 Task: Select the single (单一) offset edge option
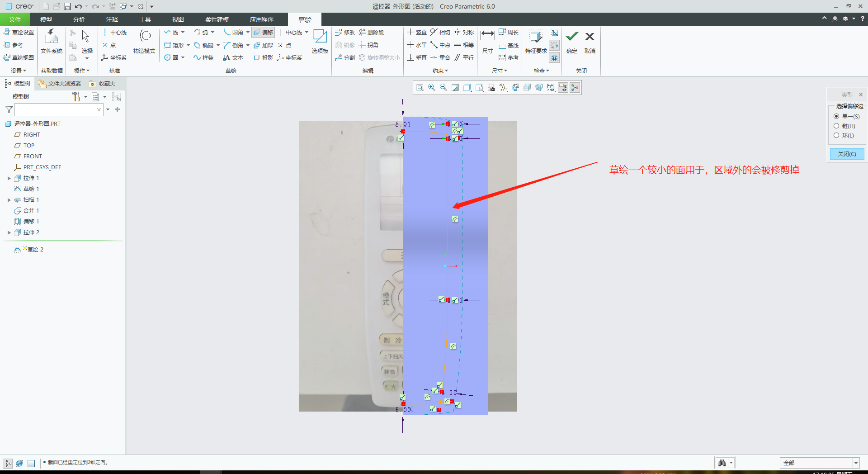[836, 117]
